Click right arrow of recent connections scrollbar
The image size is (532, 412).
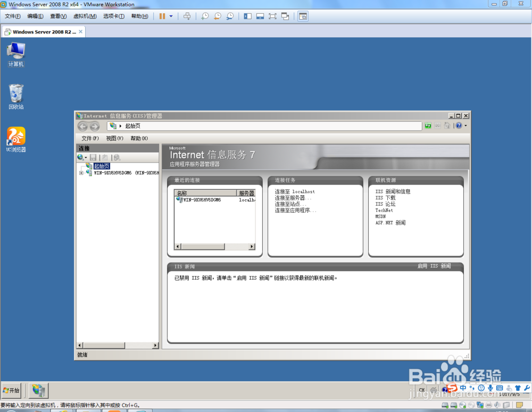coord(252,247)
